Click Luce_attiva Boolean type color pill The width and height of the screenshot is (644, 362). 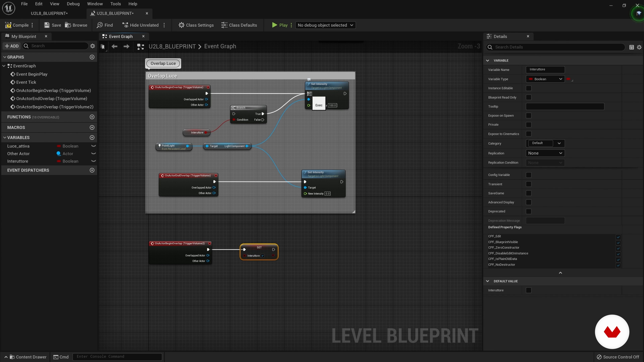tap(59, 146)
